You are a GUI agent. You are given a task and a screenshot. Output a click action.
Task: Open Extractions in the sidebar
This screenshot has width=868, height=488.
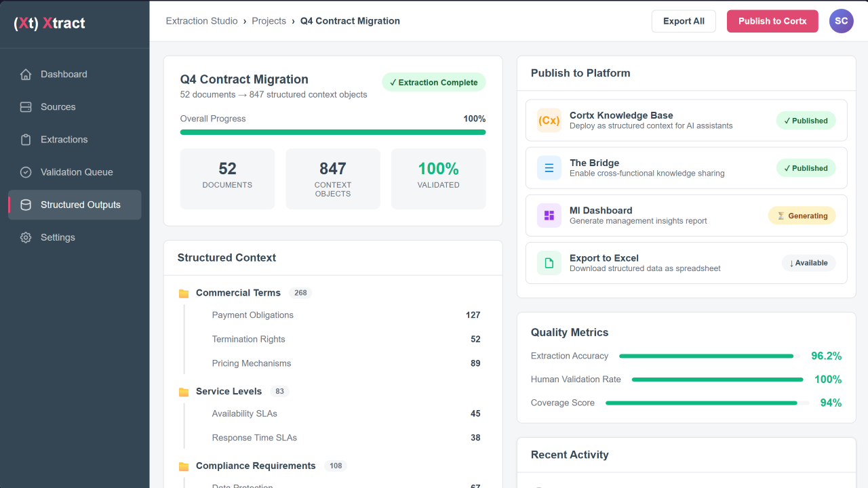click(x=75, y=140)
